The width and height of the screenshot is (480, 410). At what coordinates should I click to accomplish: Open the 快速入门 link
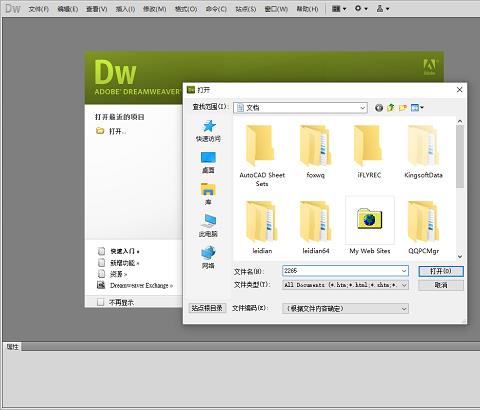click(x=124, y=251)
